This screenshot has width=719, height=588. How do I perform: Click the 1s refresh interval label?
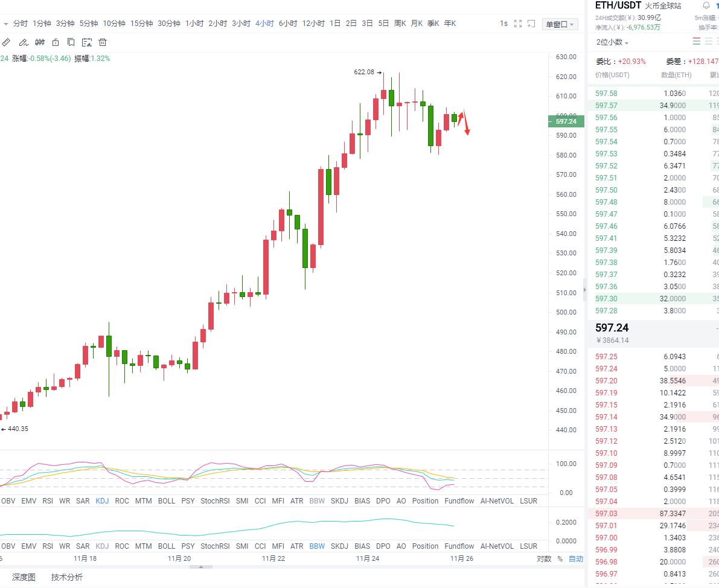[503, 24]
